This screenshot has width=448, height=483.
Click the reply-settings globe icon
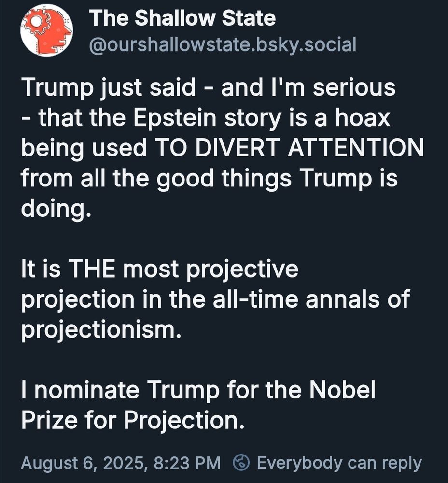(241, 462)
